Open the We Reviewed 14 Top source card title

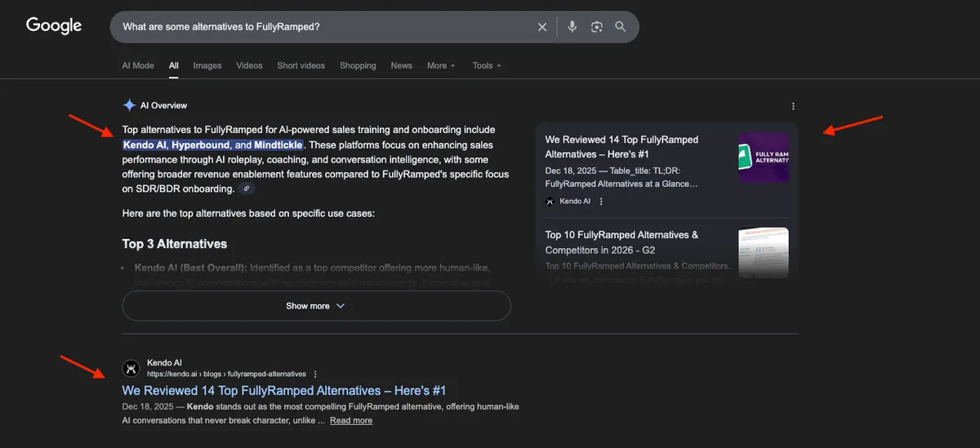click(x=621, y=147)
